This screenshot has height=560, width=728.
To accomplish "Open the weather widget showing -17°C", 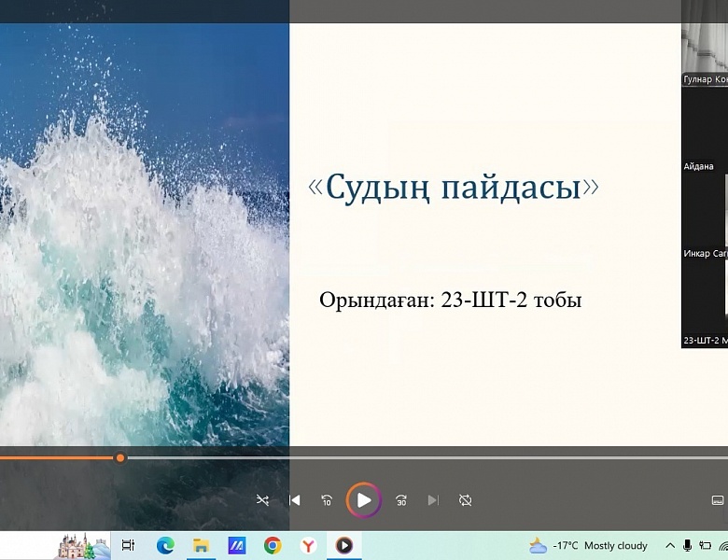I will [x=588, y=545].
